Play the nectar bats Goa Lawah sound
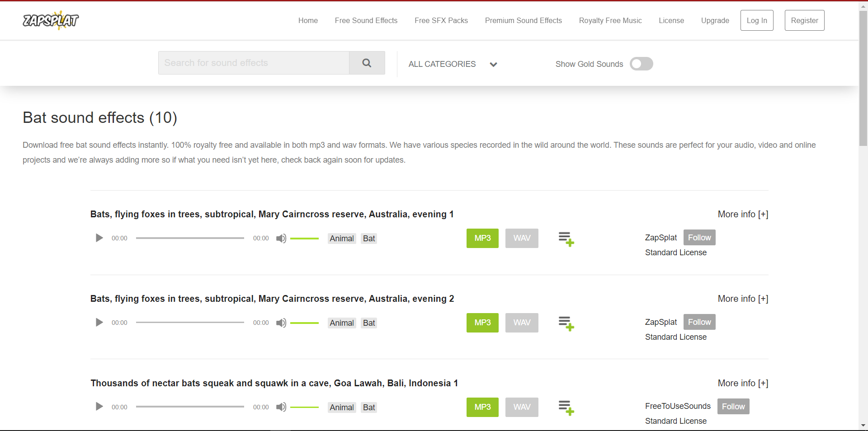868x431 pixels. [99, 407]
